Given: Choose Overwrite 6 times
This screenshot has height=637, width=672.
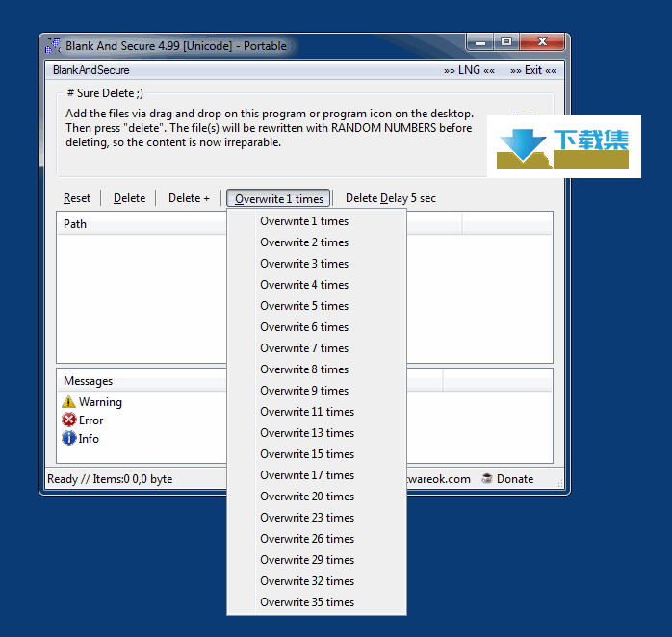Looking at the screenshot, I should (317, 327).
